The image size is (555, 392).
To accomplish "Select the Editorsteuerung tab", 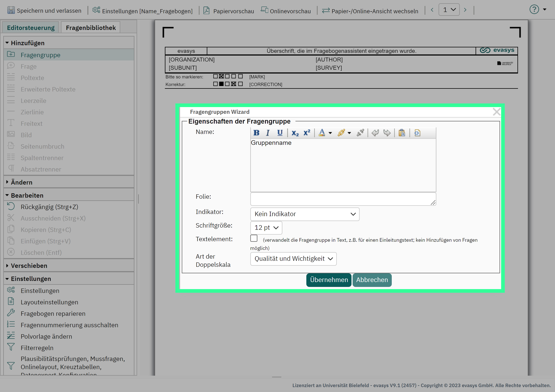I will (x=31, y=28).
